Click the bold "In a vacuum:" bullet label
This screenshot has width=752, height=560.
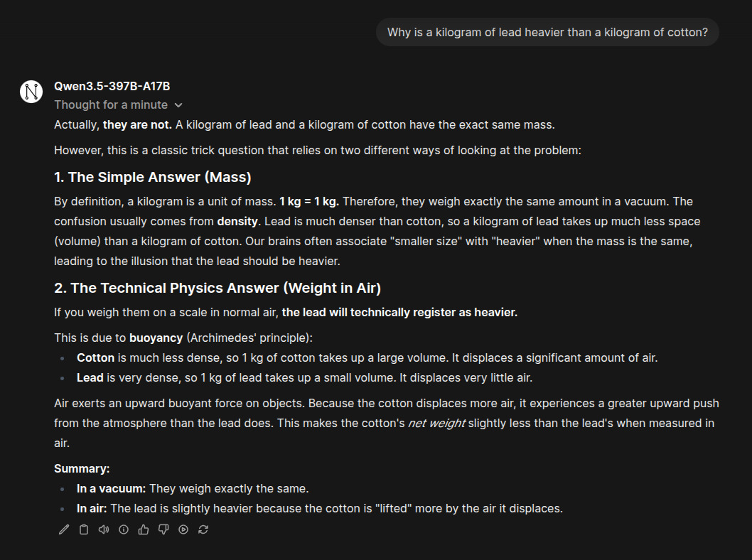pos(112,489)
